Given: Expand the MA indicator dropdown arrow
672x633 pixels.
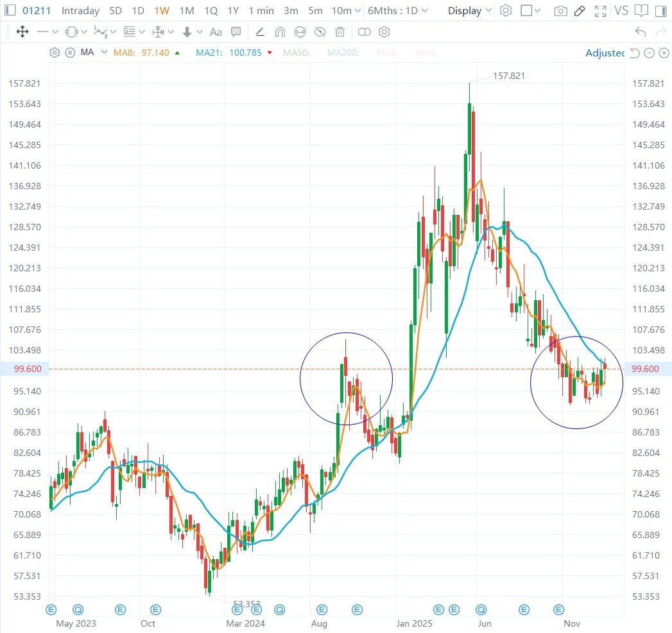Looking at the screenshot, I should point(104,52).
